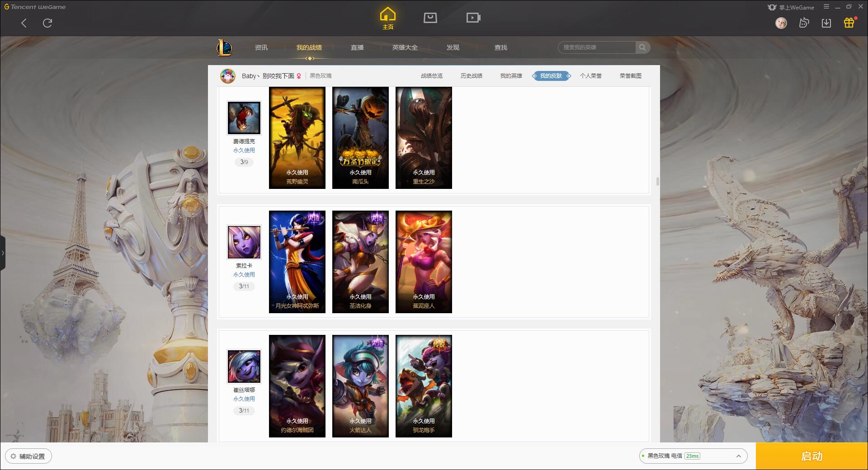
Task: Switch to 个人荣誉 sub-tab
Action: 591,76
